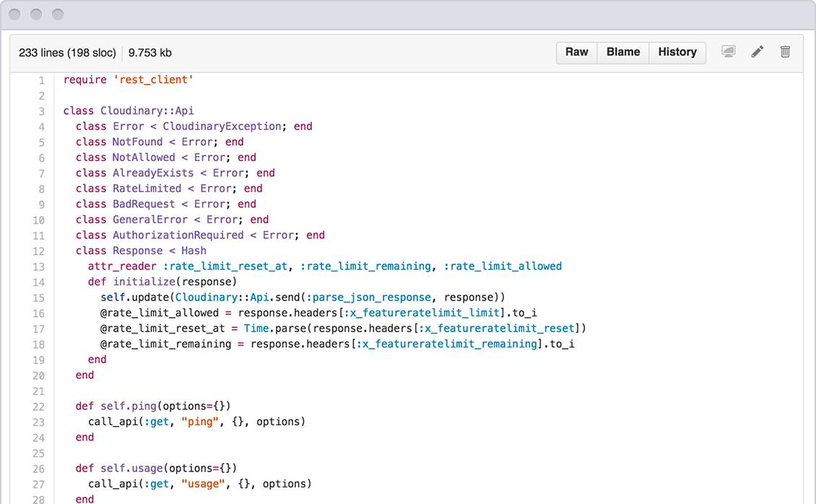Viewport: 816px width, 504px height.
Task: Click ':rate_limit_allowed' symbol on line 13
Action: tap(503, 266)
